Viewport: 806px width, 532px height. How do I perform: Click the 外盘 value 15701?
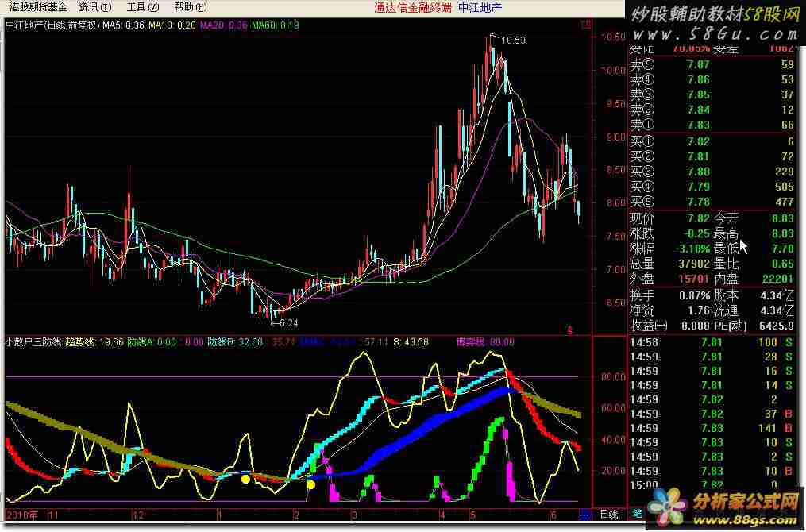tap(693, 279)
